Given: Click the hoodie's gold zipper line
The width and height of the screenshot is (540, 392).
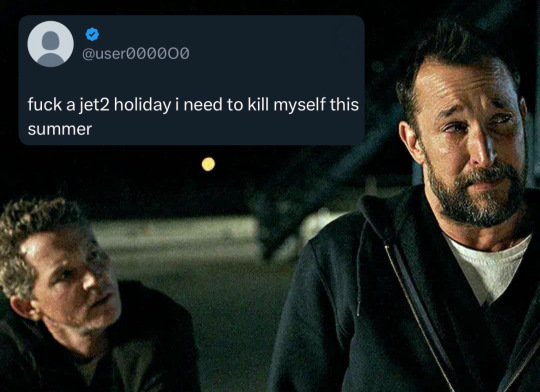Looking at the screenshot, I should click(x=418, y=317).
